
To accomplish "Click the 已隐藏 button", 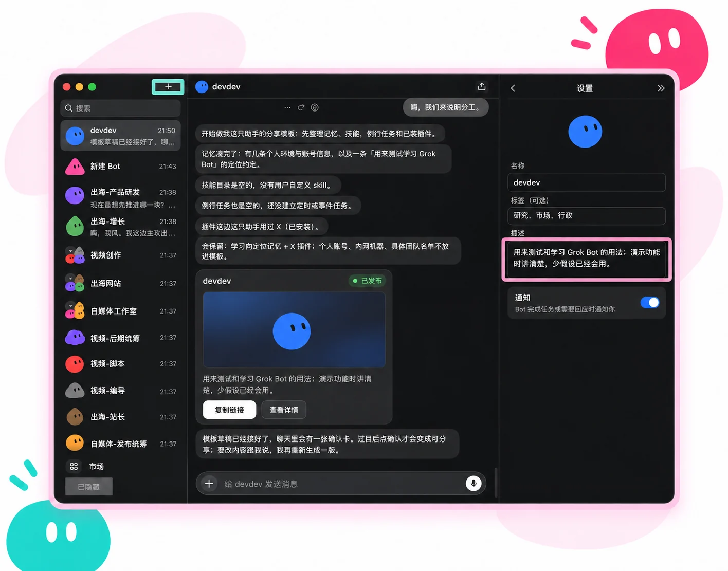I will click(x=88, y=487).
